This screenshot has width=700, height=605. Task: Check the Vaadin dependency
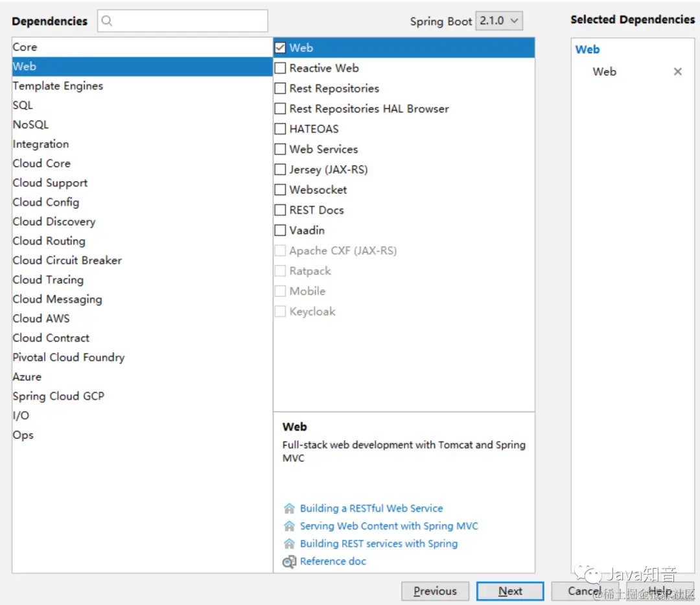pyautogui.click(x=280, y=230)
